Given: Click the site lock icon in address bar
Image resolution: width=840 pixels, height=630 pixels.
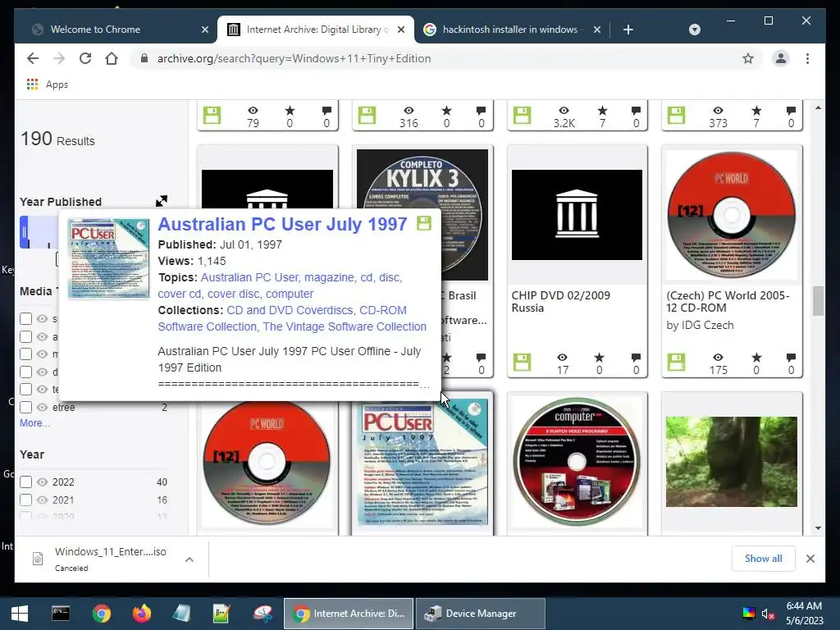Looking at the screenshot, I should pos(144,58).
